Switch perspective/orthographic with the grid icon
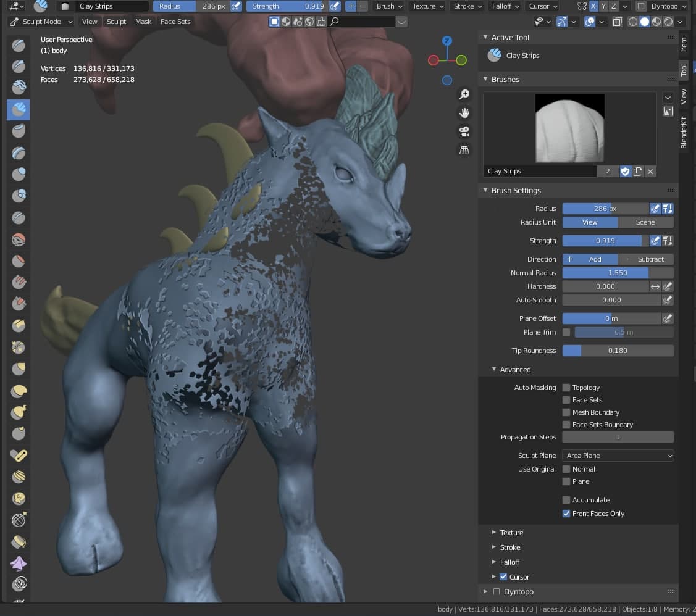 (x=464, y=151)
